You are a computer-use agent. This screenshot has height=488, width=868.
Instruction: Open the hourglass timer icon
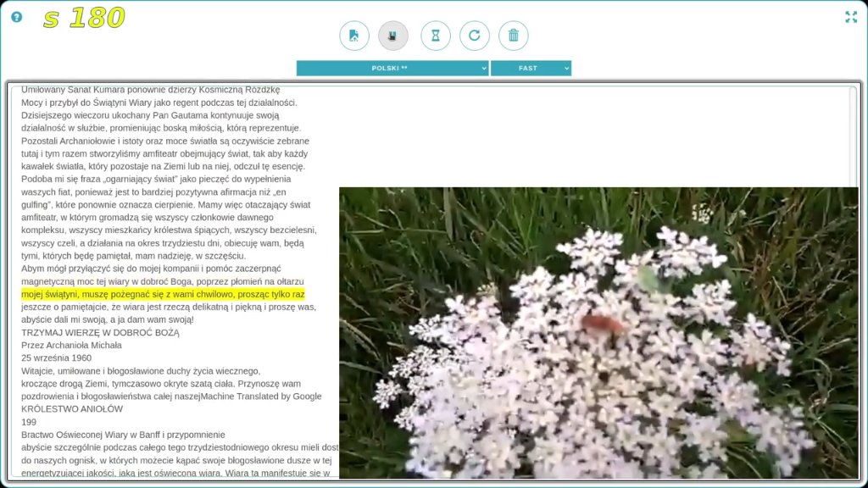[x=436, y=36]
